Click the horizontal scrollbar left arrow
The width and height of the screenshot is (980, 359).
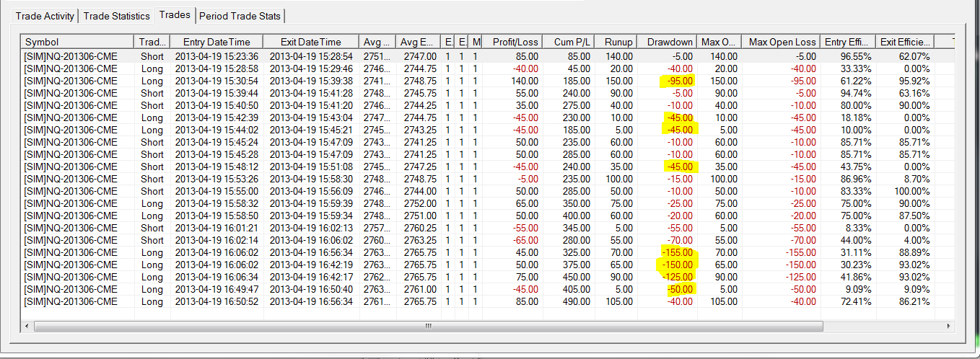point(27,326)
